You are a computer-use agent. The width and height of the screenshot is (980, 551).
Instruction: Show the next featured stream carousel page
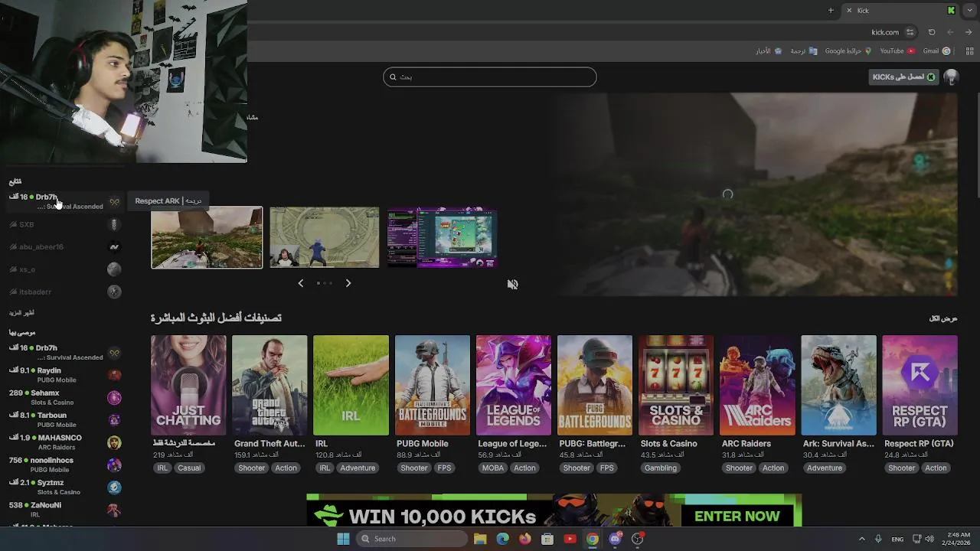tap(348, 283)
